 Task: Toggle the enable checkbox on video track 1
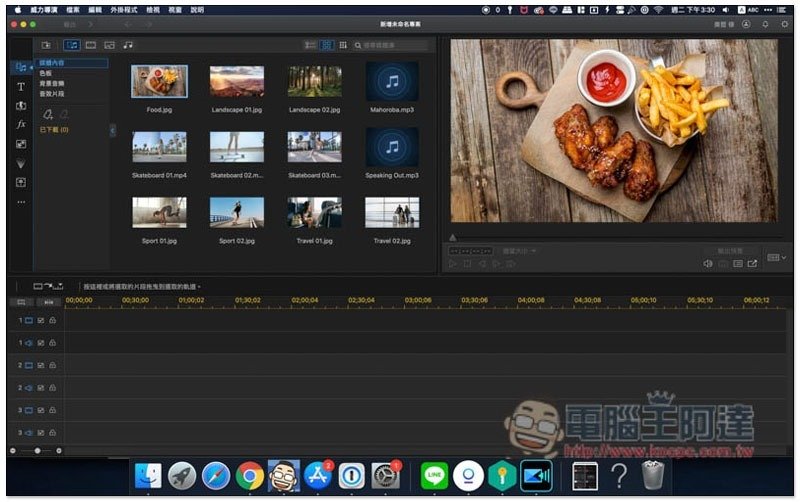point(41,320)
